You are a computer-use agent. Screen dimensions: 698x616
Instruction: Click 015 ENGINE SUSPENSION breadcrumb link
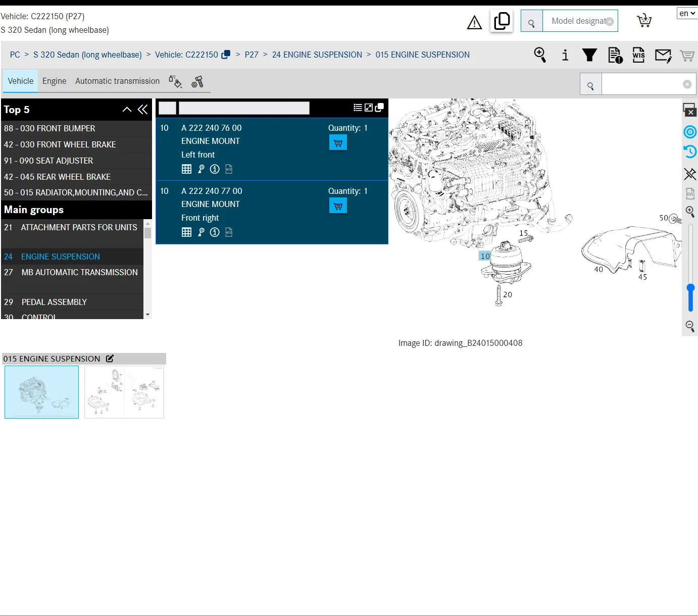pos(422,55)
